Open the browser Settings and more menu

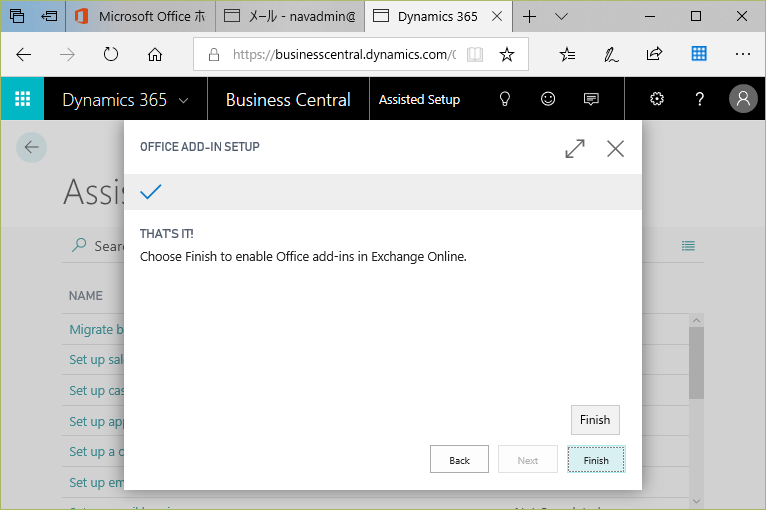tap(743, 54)
